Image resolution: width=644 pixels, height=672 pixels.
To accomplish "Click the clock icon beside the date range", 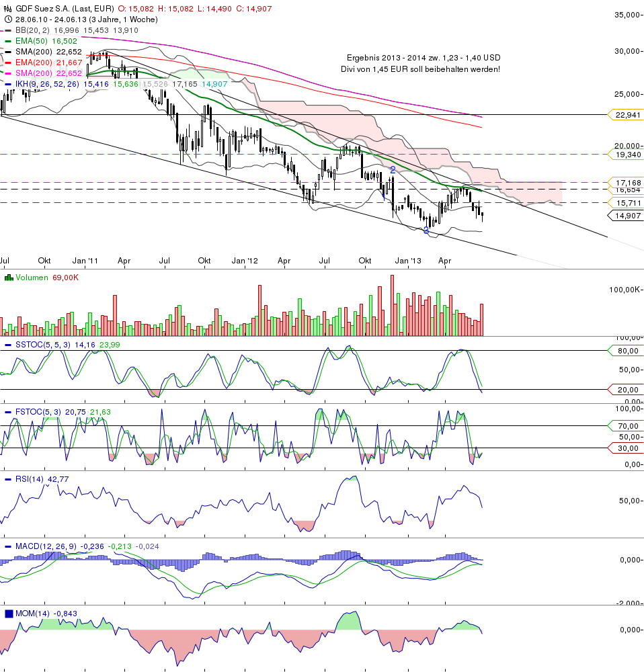I will pyautogui.click(x=8, y=19).
